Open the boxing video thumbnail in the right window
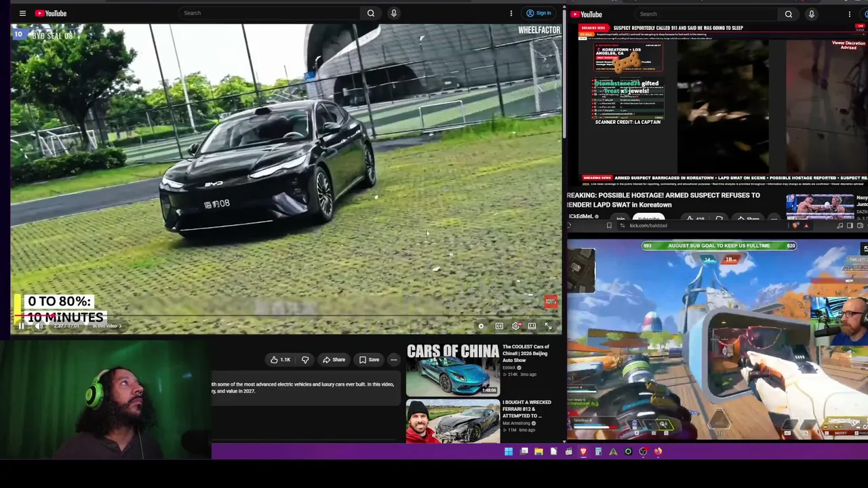 click(820, 207)
